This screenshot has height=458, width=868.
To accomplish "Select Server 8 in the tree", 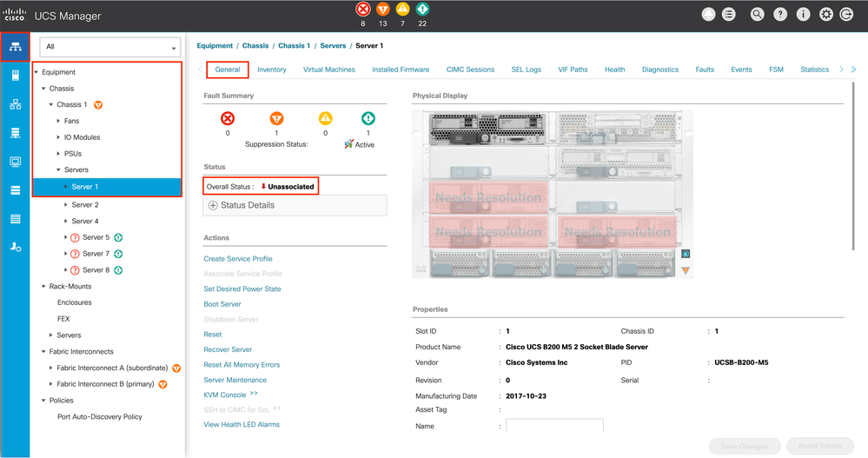I will [x=96, y=270].
